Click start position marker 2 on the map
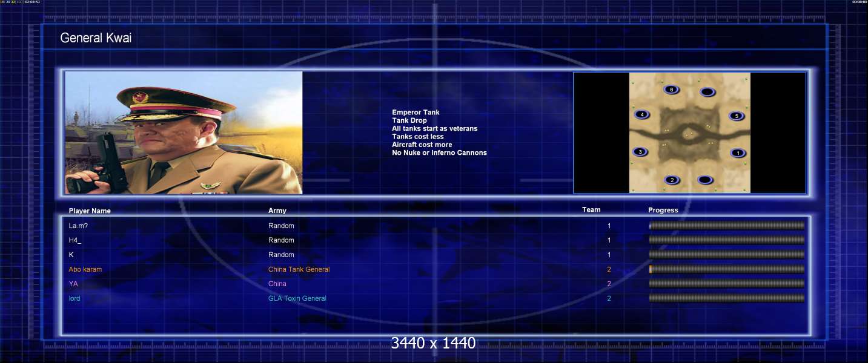 [672, 180]
